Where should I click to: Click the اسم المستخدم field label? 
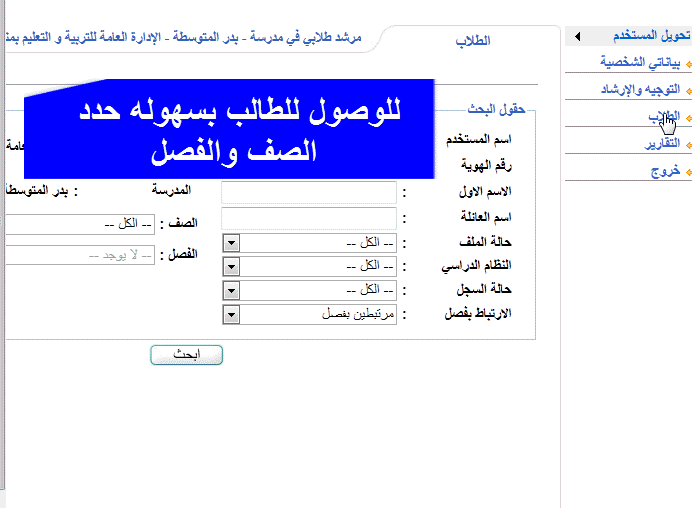pos(479,139)
